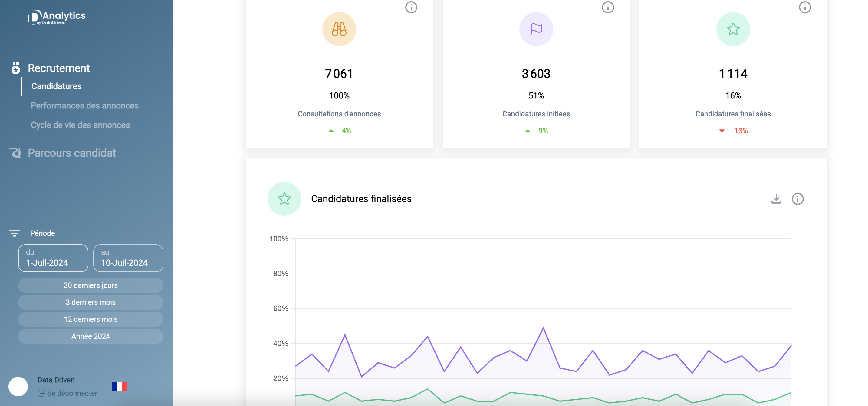The height and width of the screenshot is (406, 868).
Task: Open the start date picker 1-Juil-2024
Action: (x=53, y=258)
